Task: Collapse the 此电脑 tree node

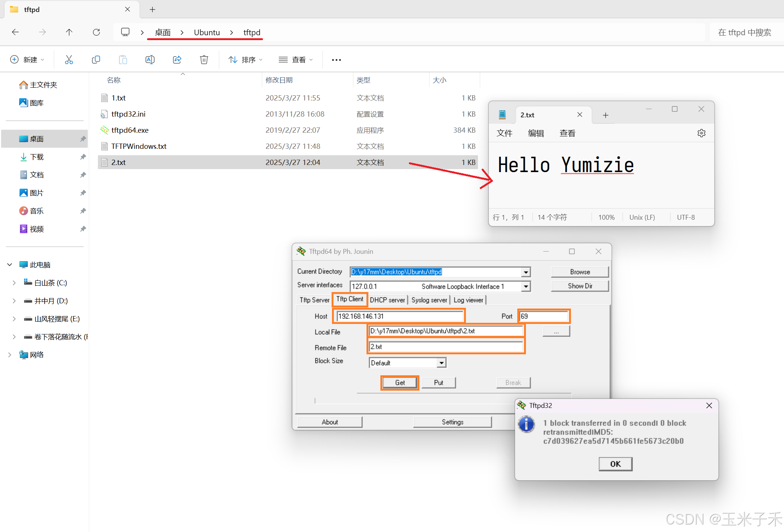Action: (10, 265)
